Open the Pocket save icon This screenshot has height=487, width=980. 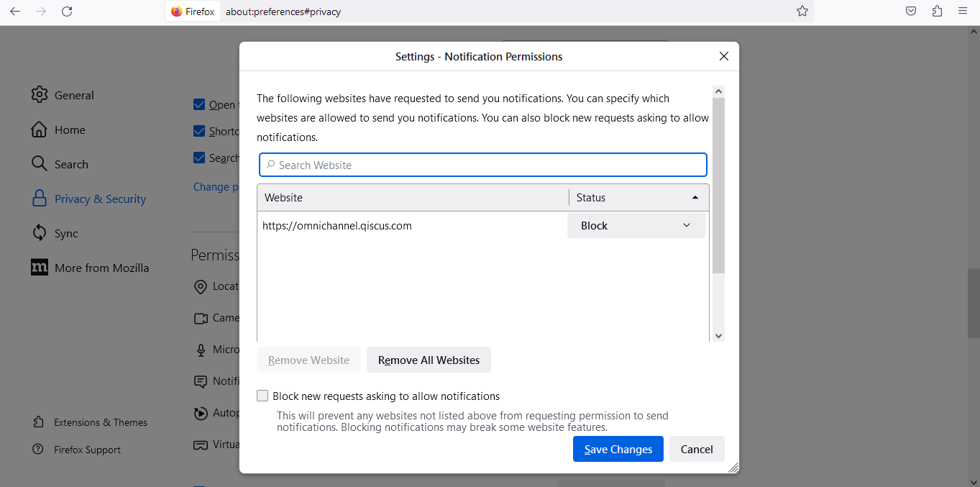(911, 12)
